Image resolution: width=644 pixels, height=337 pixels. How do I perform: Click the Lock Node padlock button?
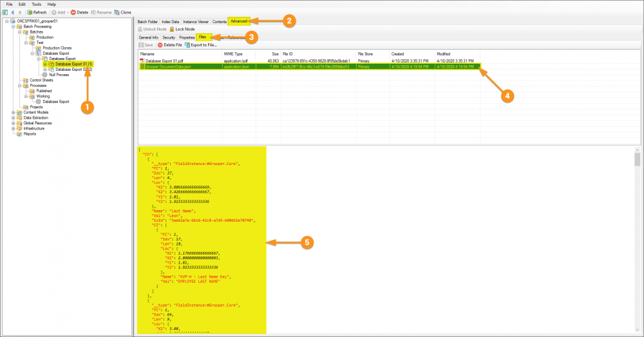(182, 29)
